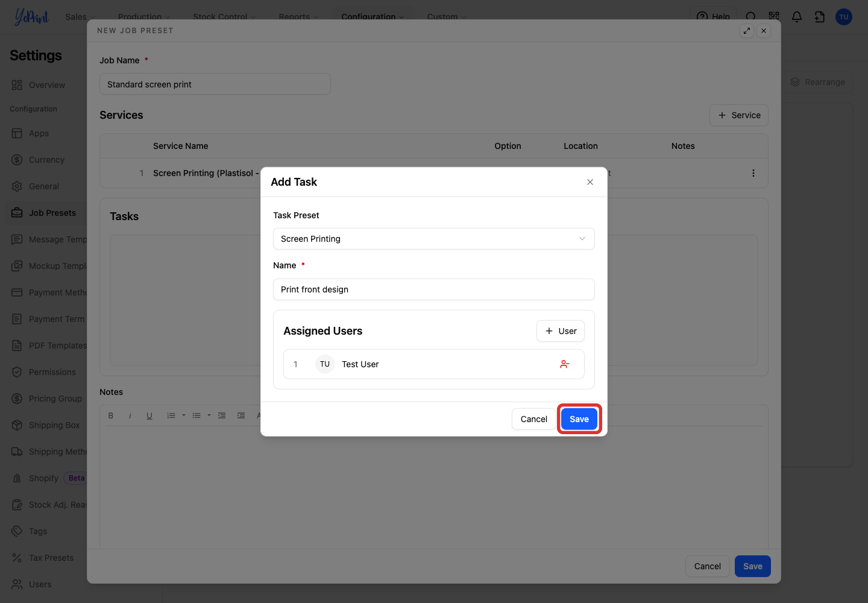Cancel the New Job Preset panel
The image size is (868, 603).
click(x=708, y=566)
